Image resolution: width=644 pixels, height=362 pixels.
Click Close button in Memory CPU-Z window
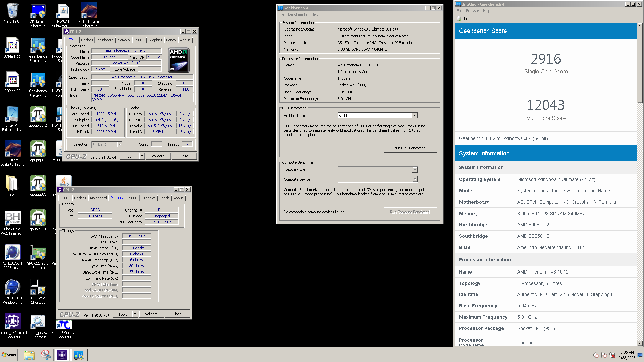[177, 314]
